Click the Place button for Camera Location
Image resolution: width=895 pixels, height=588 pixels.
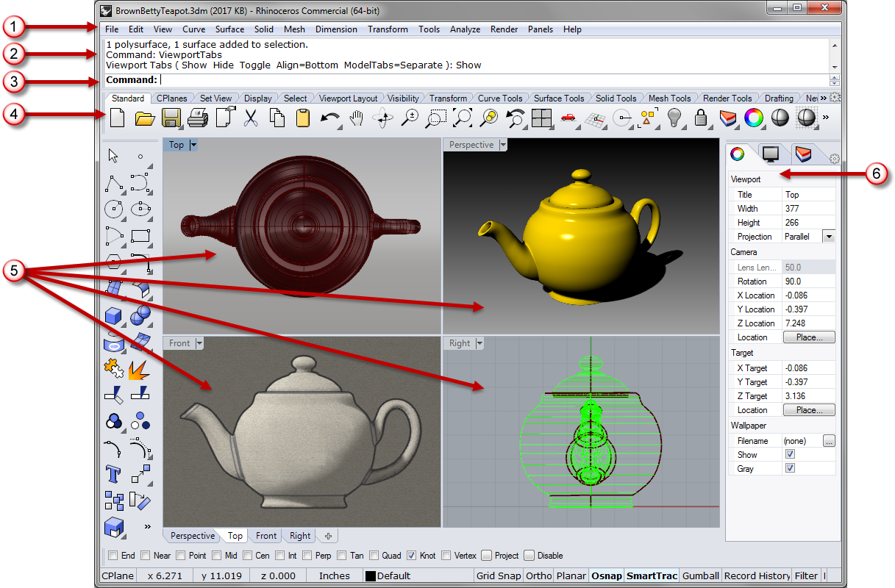(x=808, y=337)
